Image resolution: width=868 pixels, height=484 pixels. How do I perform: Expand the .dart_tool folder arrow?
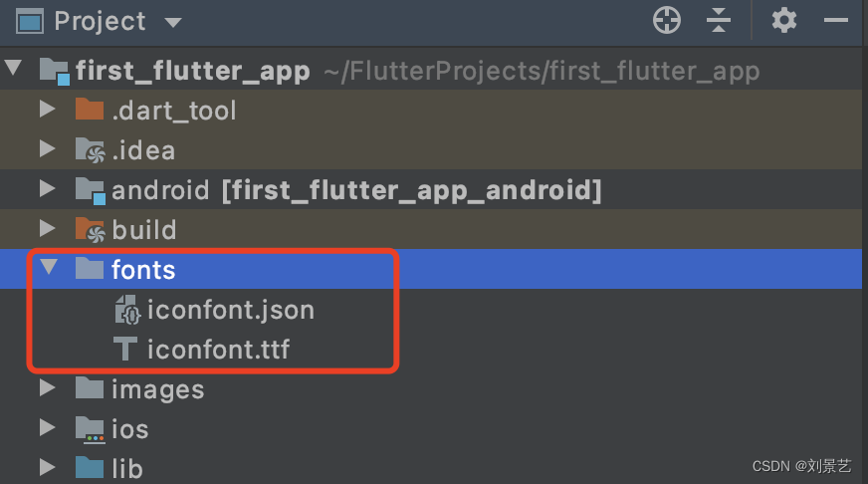(x=48, y=110)
